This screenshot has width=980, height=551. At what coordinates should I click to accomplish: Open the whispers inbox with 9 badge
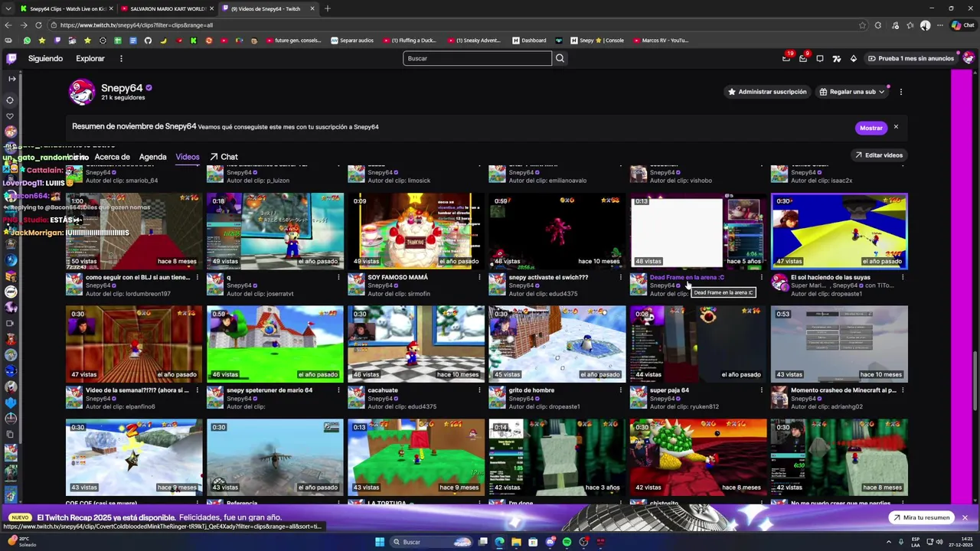click(803, 58)
